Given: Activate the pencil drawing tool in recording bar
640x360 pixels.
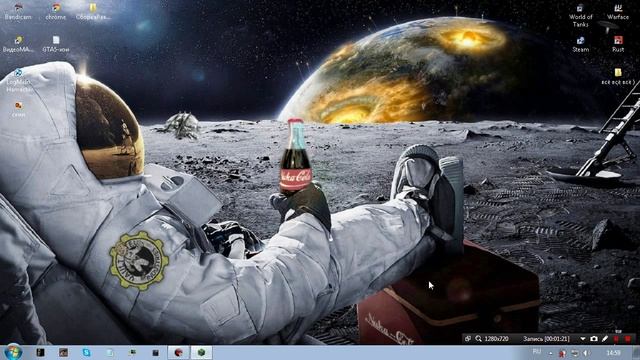Looking at the screenshot, I should [x=605, y=339].
